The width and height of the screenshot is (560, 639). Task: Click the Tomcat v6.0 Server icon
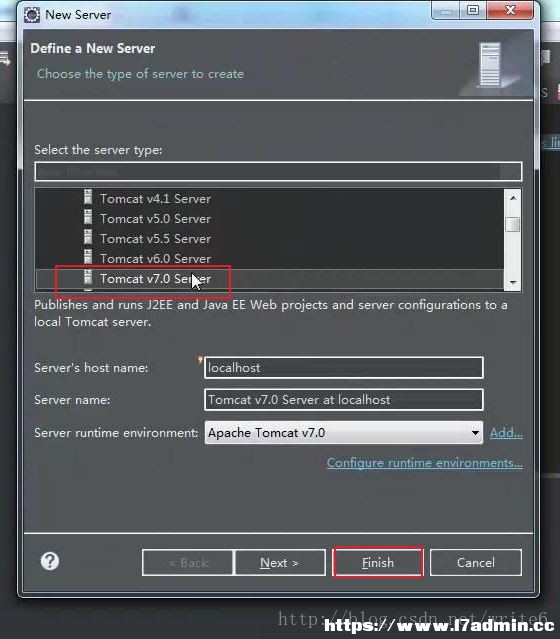click(x=88, y=257)
